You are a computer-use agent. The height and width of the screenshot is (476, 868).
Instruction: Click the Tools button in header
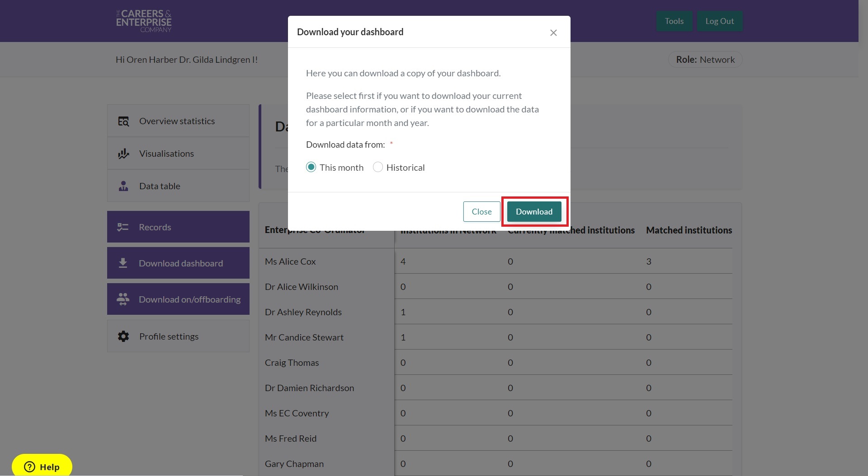click(674, 21)
